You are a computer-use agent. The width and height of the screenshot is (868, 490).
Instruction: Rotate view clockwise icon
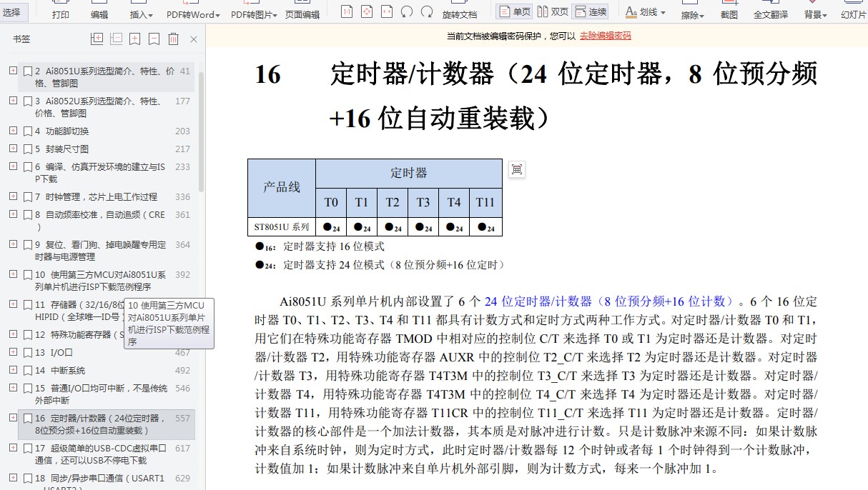(427, 11)
